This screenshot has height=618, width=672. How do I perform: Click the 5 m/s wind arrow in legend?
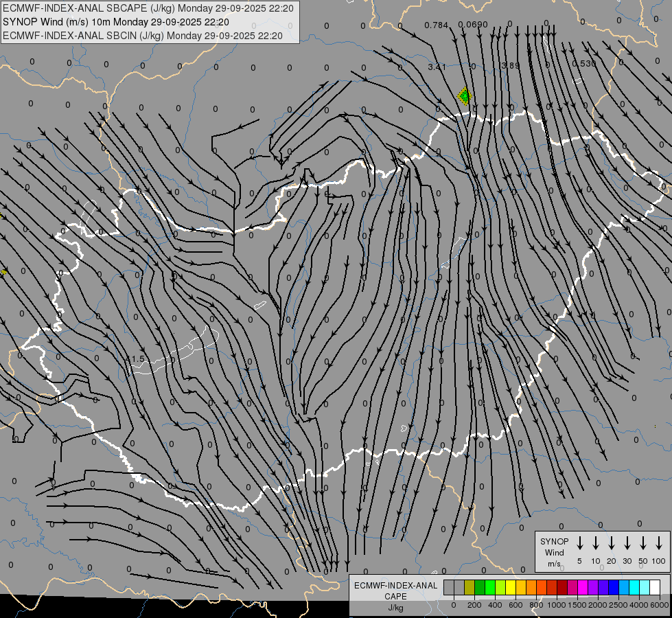580,543
